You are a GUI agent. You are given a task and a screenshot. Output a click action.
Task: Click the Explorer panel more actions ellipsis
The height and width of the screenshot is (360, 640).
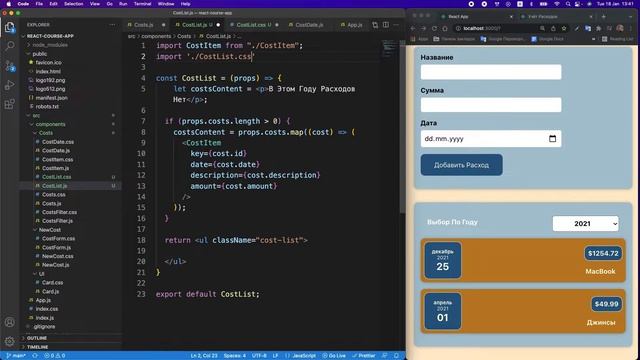pos(112,25)
